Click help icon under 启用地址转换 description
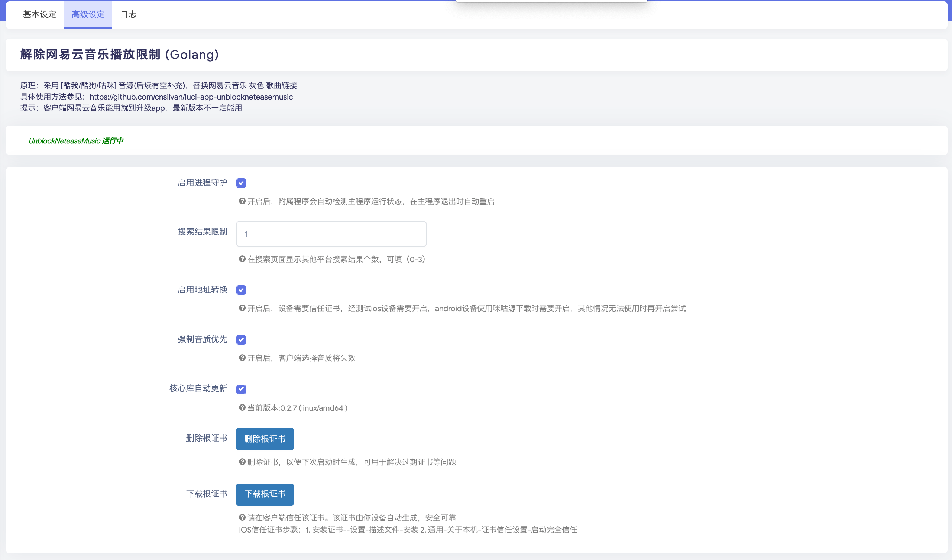This screenshot has height=560, width=952. pos(242,308)
